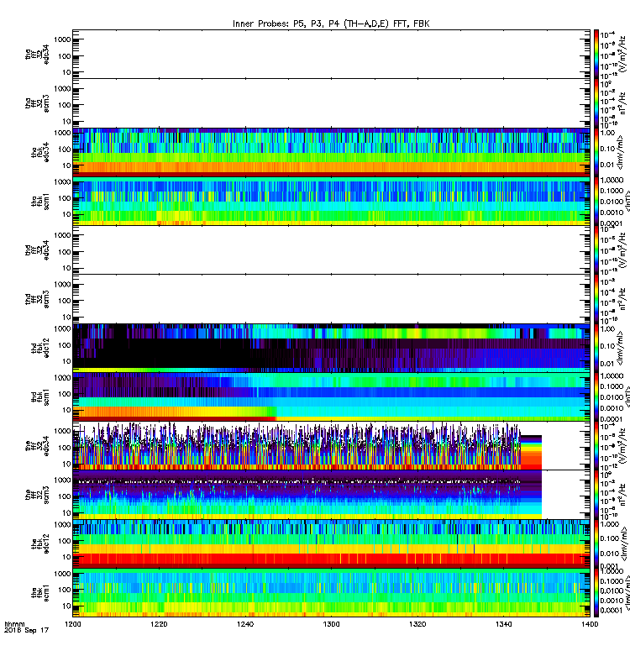Click the color bar beside thd fbk scm1 panel
630x672 pixels.
point(596,396)
